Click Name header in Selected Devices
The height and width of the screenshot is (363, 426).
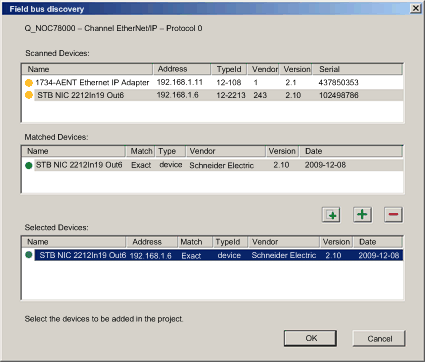tap(74, 242)
